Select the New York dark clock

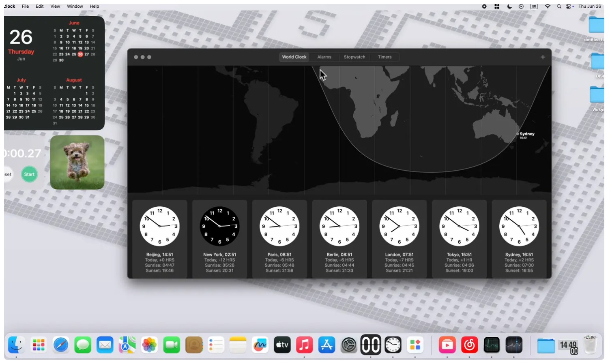[x=219, y=226]
